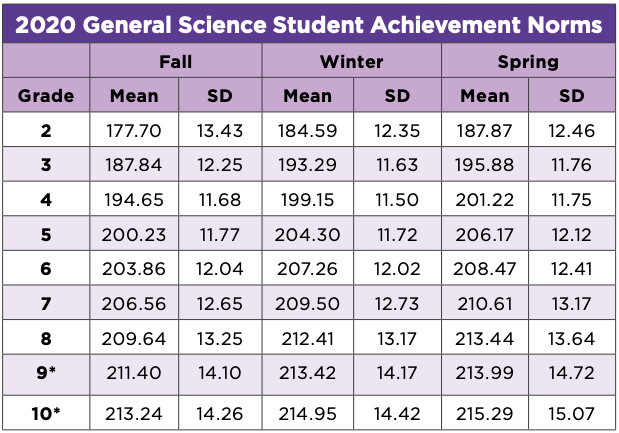
Task: Select the Grade 6 Winter mean cell 207.26
Action: pos(307,270)
